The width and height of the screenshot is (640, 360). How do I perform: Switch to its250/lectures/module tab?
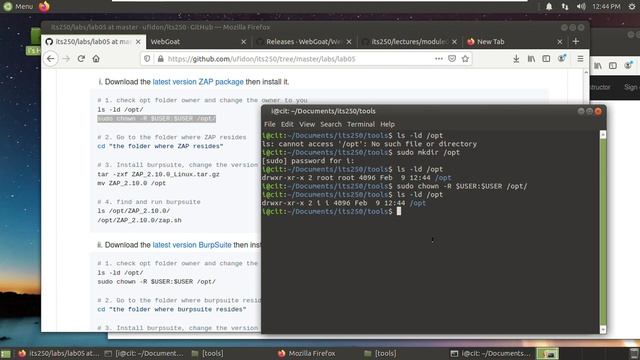409,42
